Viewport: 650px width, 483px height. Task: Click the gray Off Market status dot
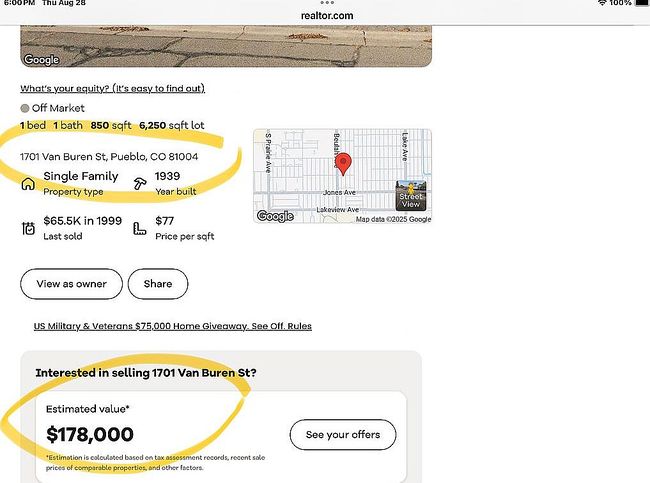[25, 108]
